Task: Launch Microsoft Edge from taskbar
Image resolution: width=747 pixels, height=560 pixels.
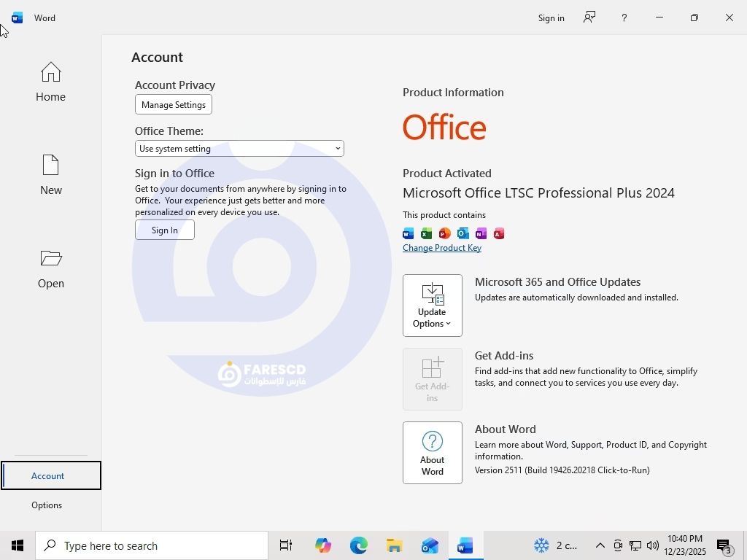Action: coord(358,545)
